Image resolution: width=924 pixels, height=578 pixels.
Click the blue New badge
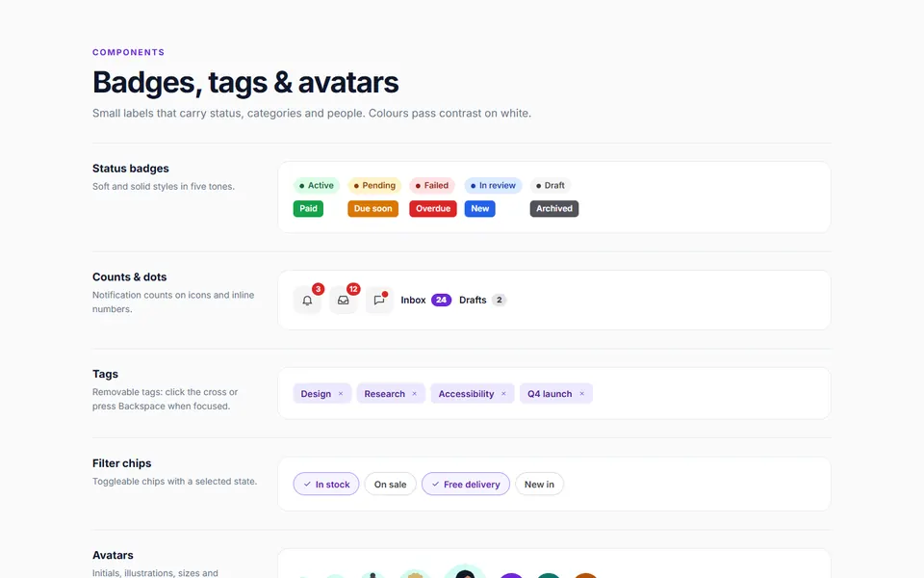tap(479, 209)
